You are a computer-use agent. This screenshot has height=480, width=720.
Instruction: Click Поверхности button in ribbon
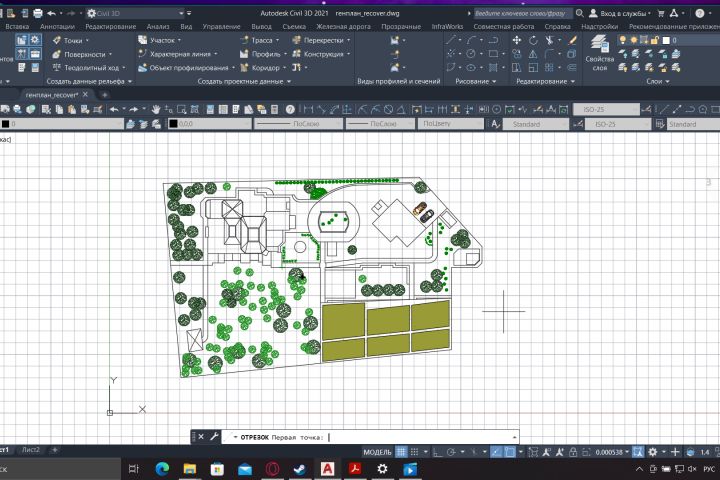(x=83, y=54)
